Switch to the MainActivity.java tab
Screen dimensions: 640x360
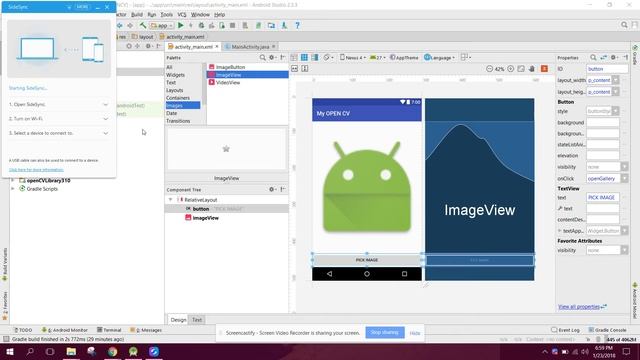pyautogui.click(x=250, y=47)
